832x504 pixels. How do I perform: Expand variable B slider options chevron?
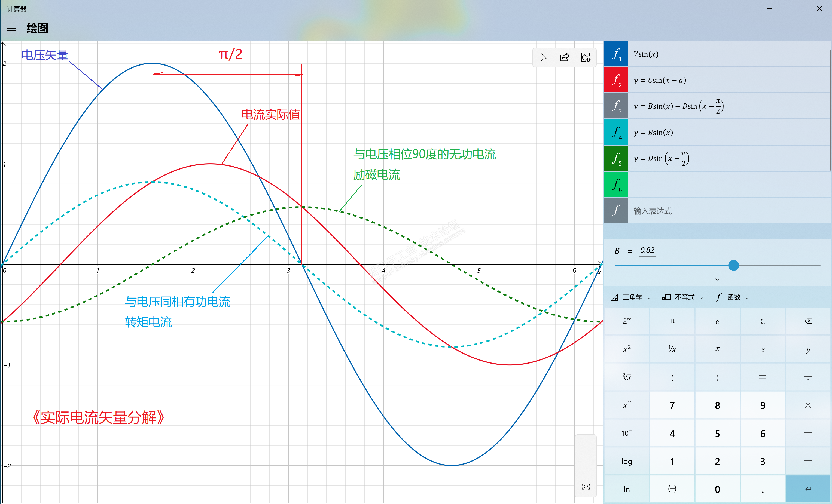[x=718, y=280]
